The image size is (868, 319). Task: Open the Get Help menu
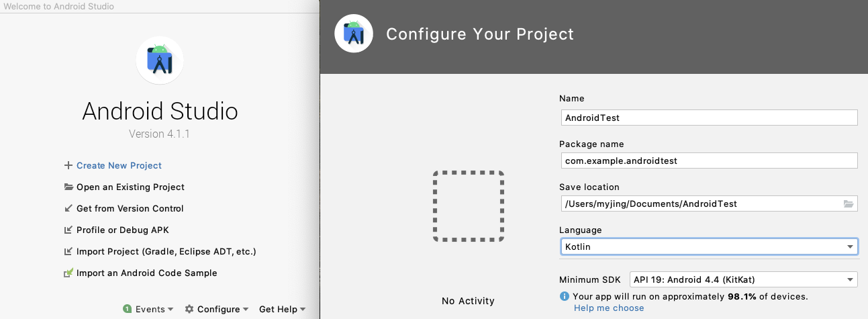282,309
